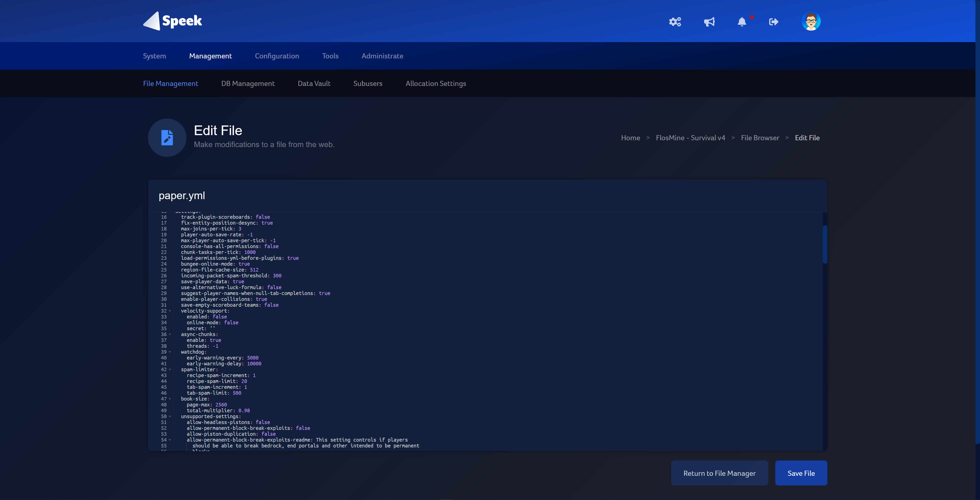Click recipe-spam-limit value 20

[244, 381]
